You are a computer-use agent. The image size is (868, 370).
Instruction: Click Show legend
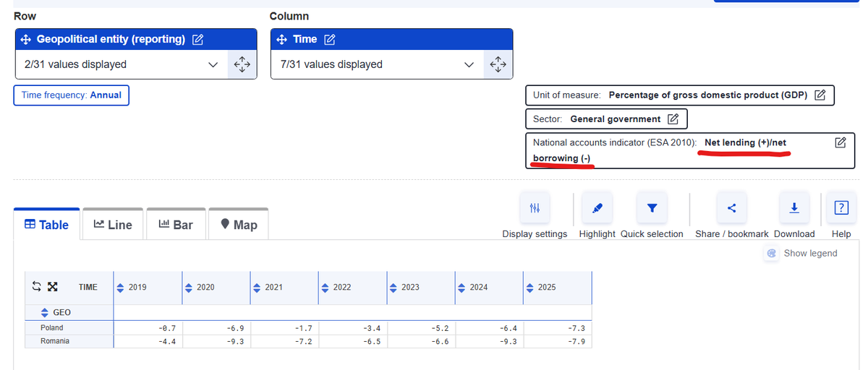(x=802, y=253)
